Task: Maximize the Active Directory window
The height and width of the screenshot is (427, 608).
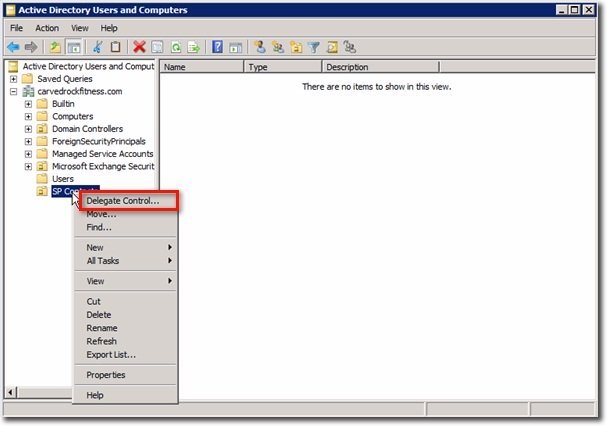Action: coord(575,10)
